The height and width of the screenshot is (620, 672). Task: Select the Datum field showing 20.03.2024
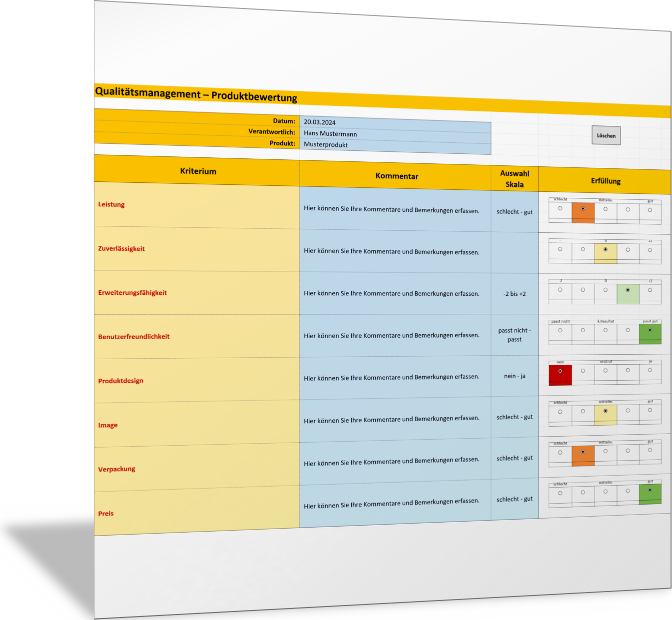click(x=395, y=122)
